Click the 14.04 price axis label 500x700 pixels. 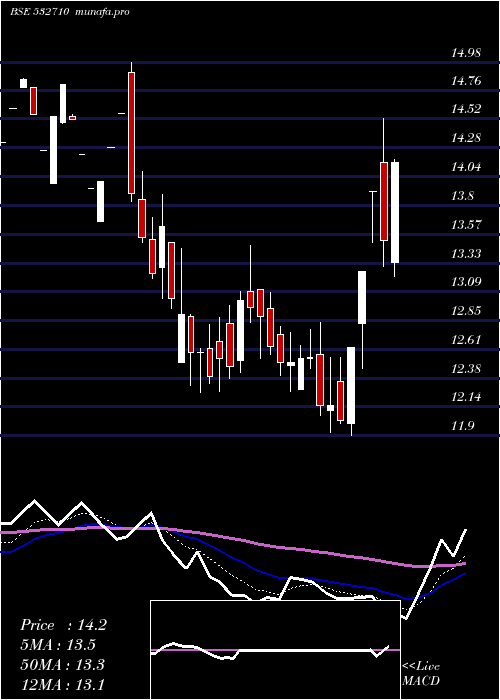click(466, 167)
